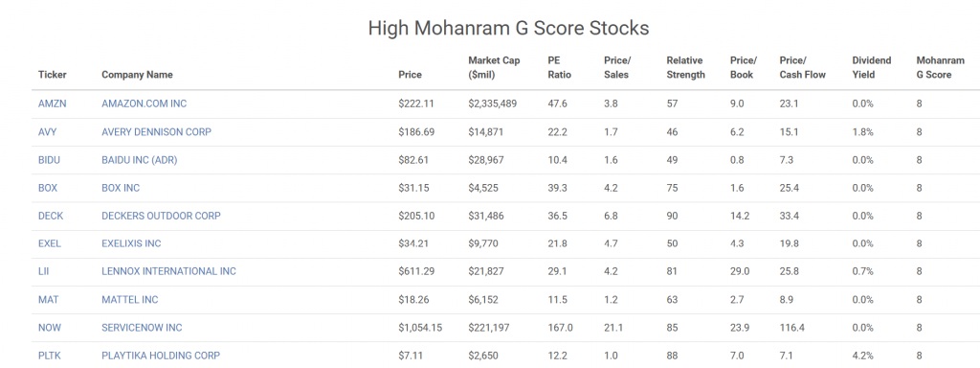Click the BOX ticker symbol
The width and height of the screenshot is (980, 368).
pos(48,188)
